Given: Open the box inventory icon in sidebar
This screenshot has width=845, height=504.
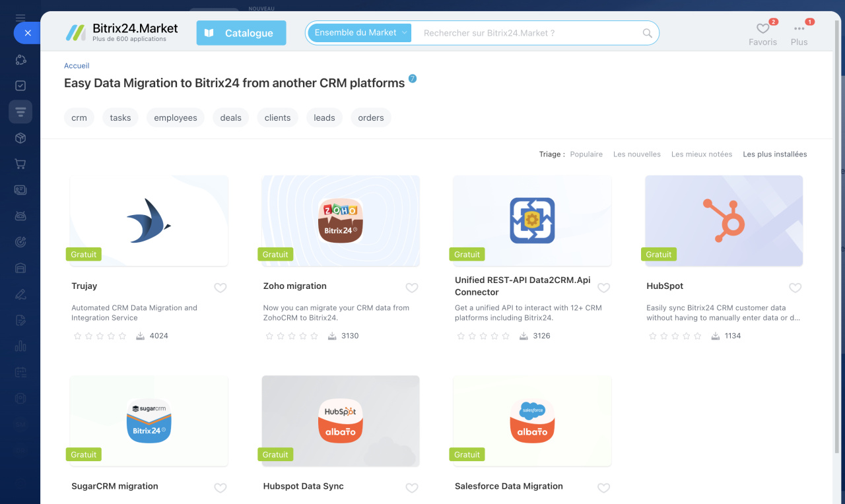Looking at the screenshot, I should pyautogui.click(x=20, y=138).
